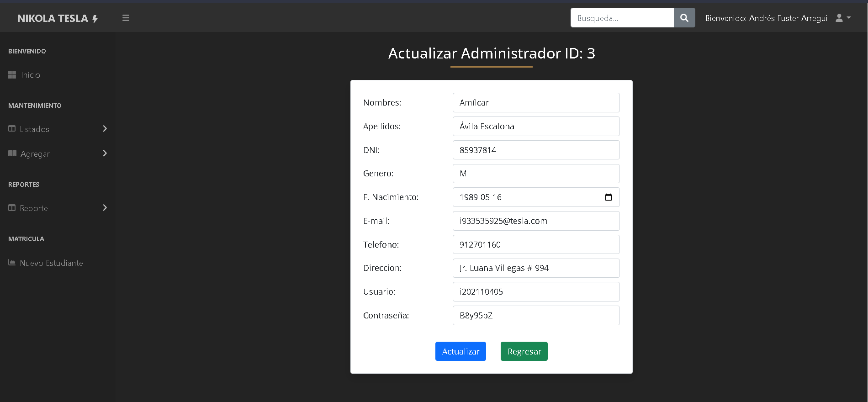Click the green Regresar button

(524, 351)
